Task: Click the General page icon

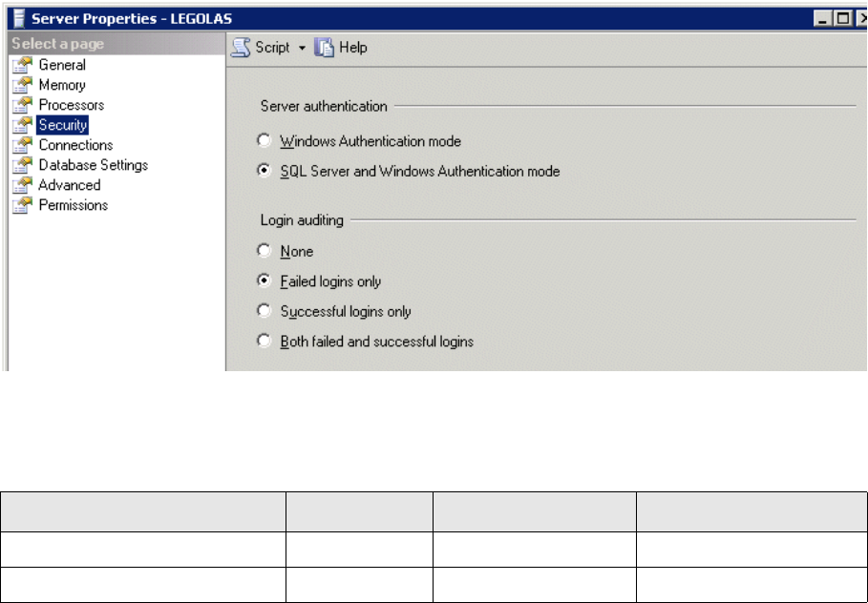Action: 22,65
